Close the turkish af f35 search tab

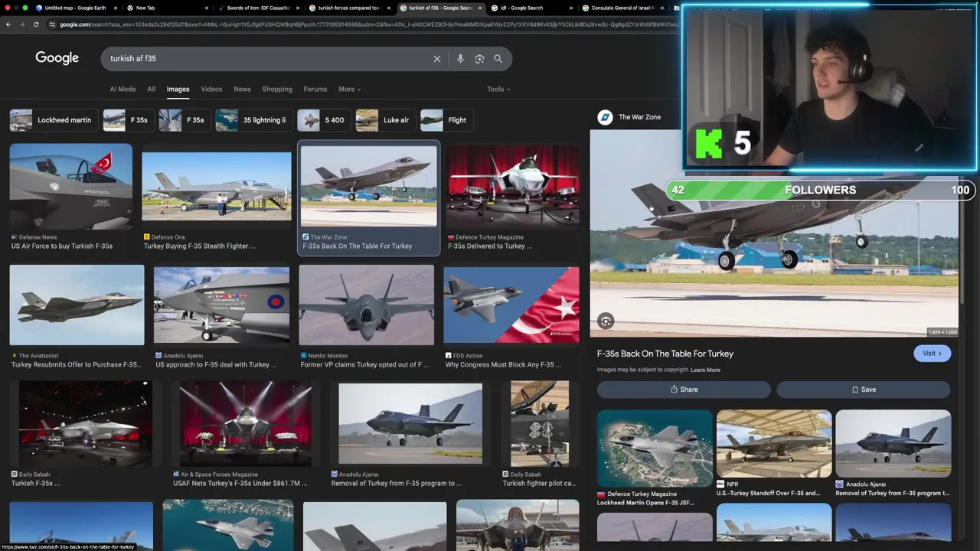click(481, 8)
